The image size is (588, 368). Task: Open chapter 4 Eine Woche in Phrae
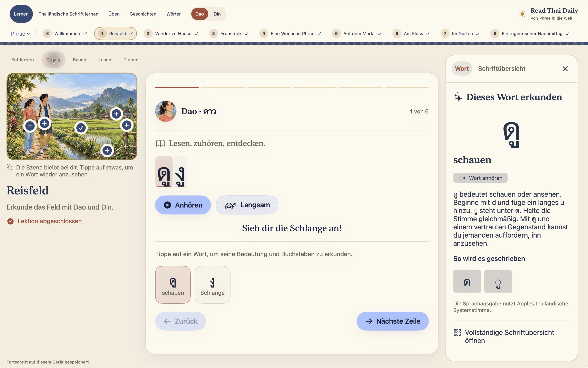click(290, 34)
